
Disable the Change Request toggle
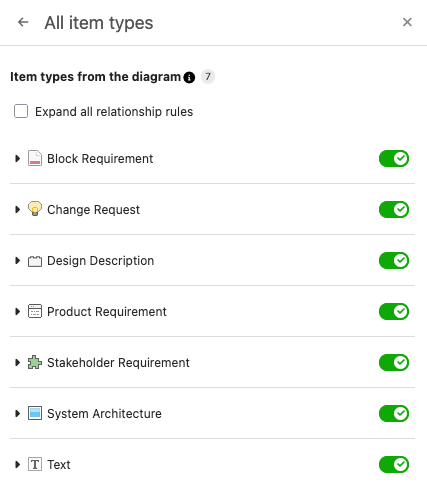point(394,210)
